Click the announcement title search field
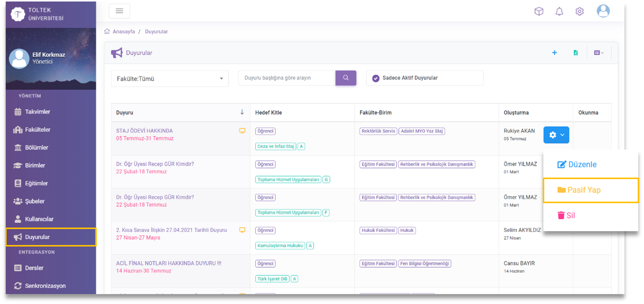This screenshot has width=644, height=304. [x=287, y=78]
